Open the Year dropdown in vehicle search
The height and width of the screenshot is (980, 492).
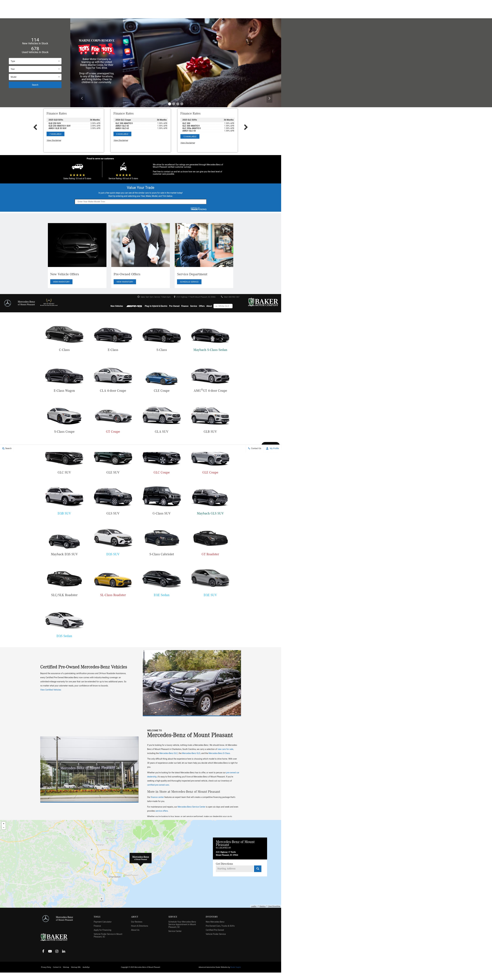coord(35,69)
